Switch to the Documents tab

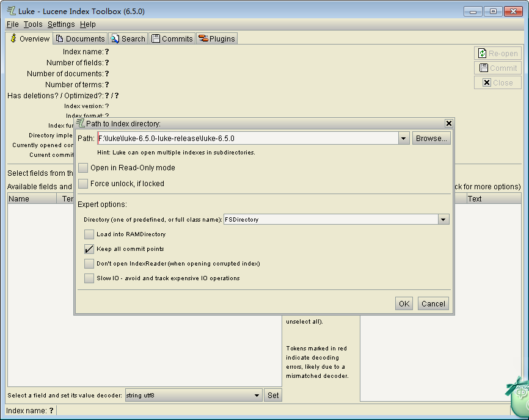[x=80, y=38]
